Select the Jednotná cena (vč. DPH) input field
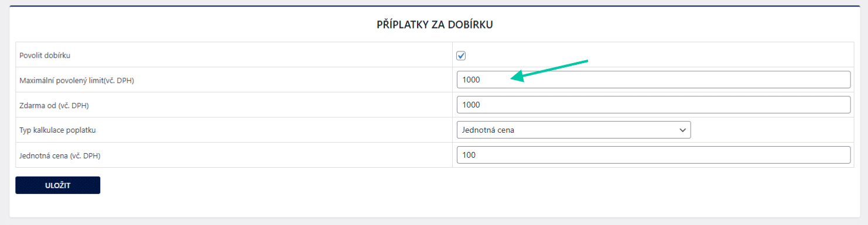Image resolution: width=868 pixels, height=225 pixels. pyautogui.click(x=653, y=155)
